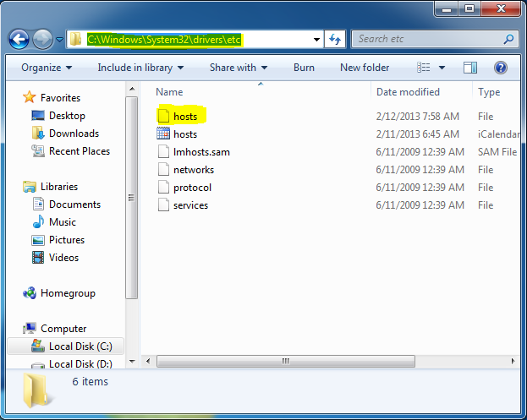This screenshot has height=420, width=527.
Task: Click the folder icon in details pane
Action: pyautogui.click(x=36, y=390)
